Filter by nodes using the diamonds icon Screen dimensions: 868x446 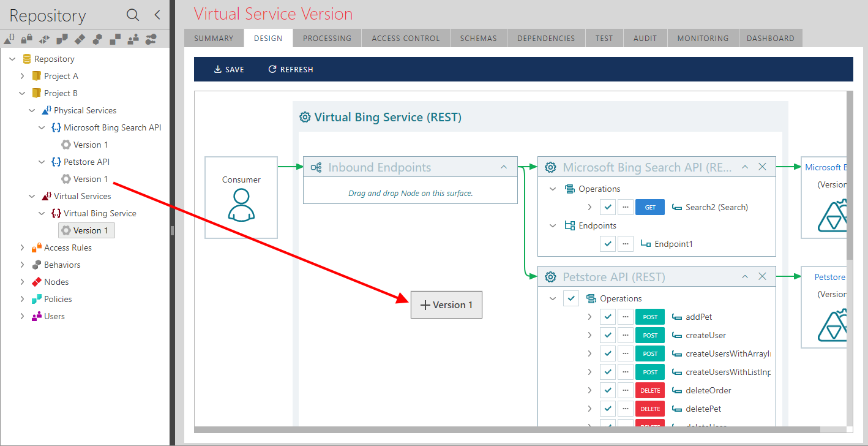[80, 39]
